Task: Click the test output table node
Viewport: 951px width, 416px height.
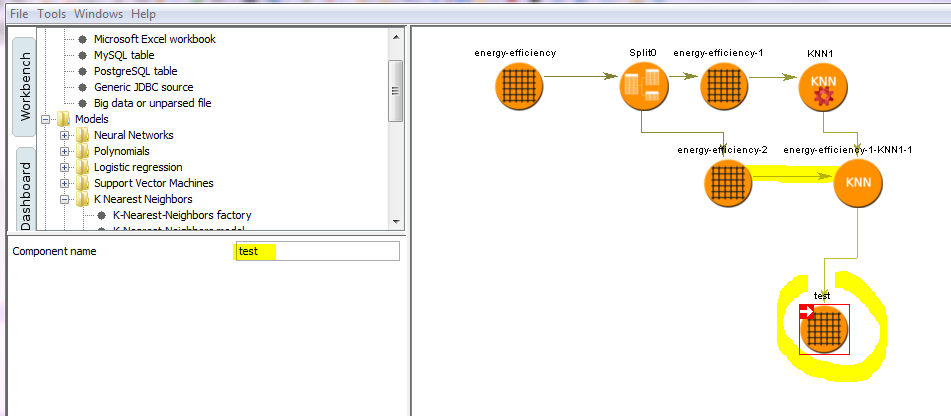Action: pyautogui.click(x=823, y=329)
